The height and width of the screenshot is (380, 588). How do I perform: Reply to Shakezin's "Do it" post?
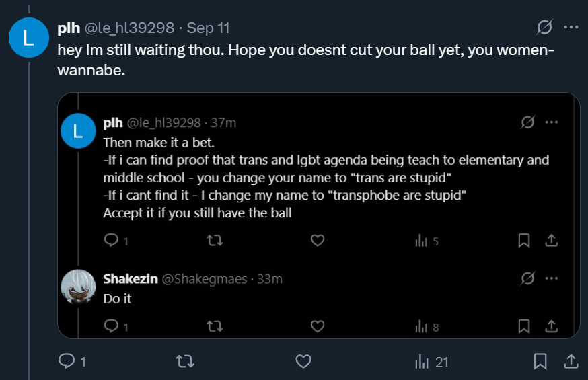click(112, 327)
